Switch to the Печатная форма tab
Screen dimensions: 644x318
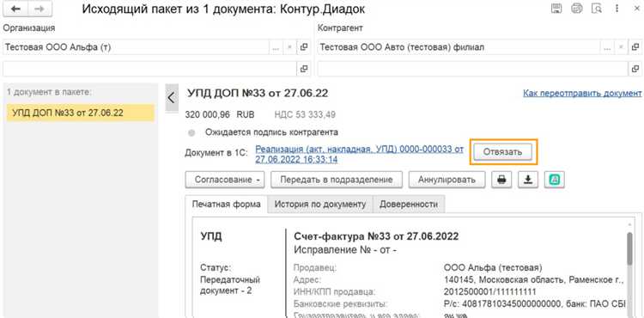[227, 205]
